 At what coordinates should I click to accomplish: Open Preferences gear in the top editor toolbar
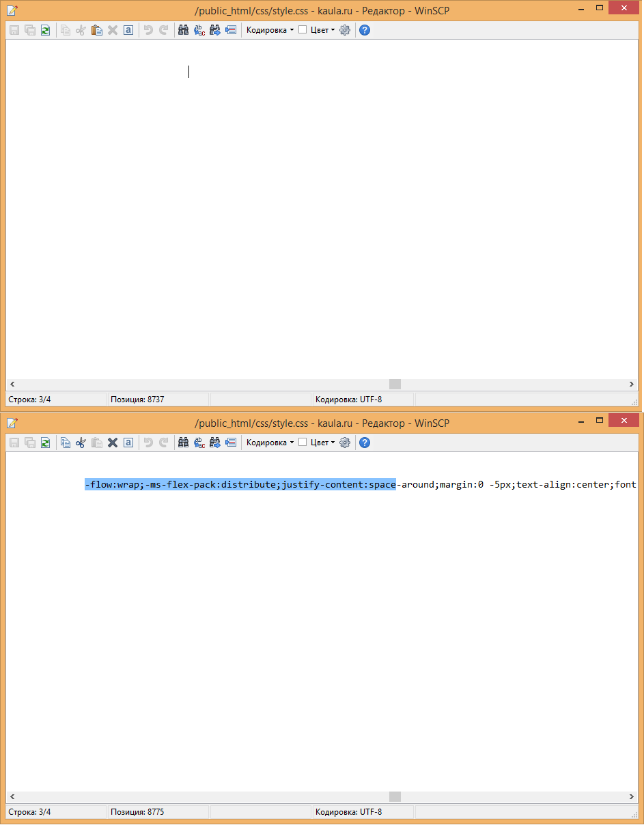pos(345,30)
